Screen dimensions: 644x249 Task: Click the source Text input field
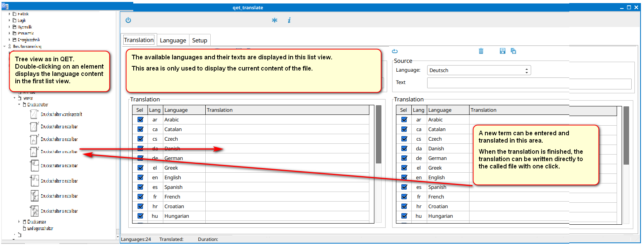529,84
